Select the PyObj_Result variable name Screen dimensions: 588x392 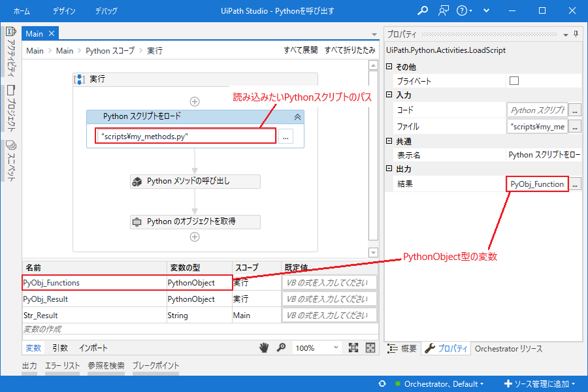[45, 299]
